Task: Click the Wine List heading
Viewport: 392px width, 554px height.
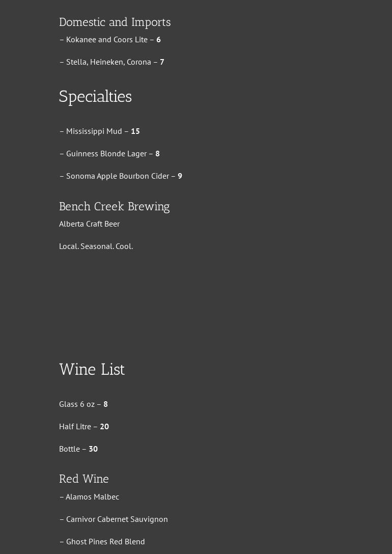Action: point(92,370)
